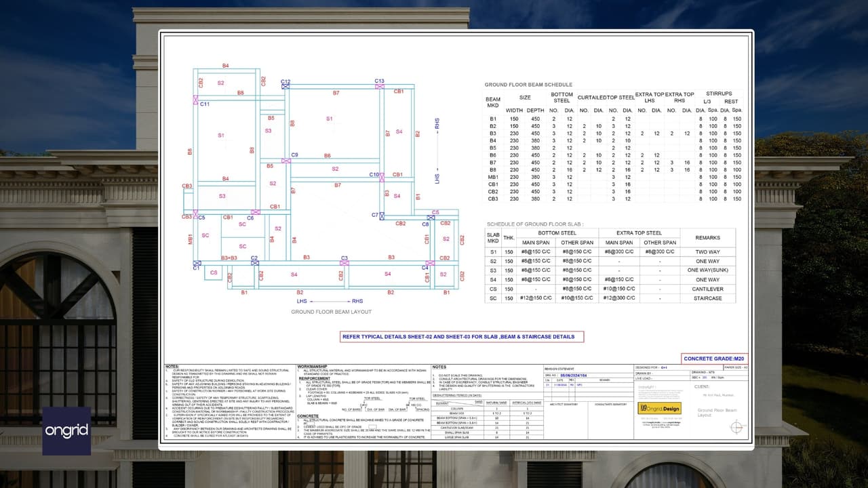Select column marker C10
The width and height of the screenshot is (868, 488).
coord(382,176)
